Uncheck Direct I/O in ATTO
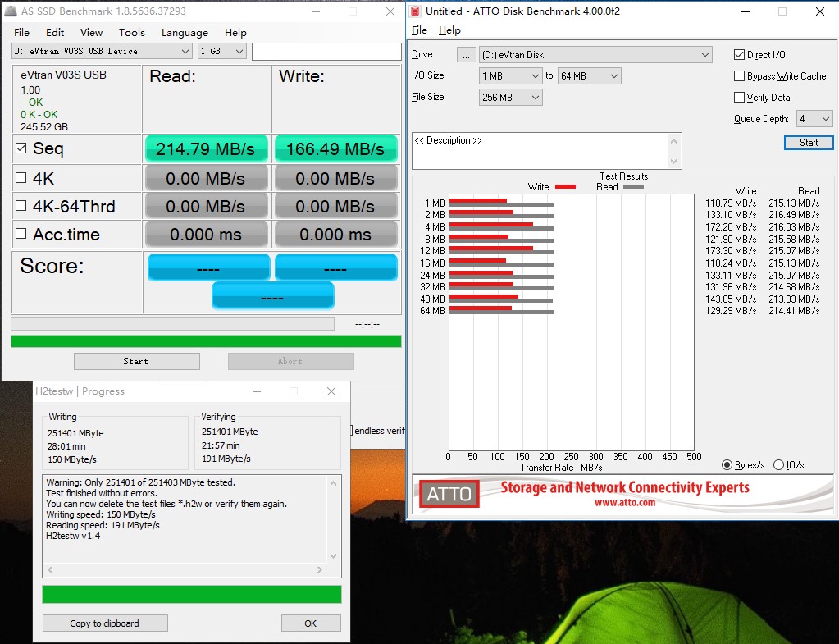 click(740, 55)
